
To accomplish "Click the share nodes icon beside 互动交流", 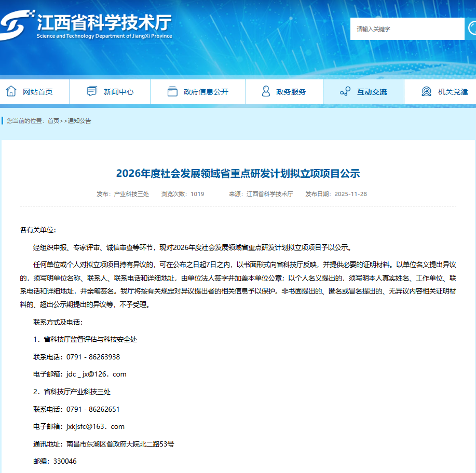I will click(x=345, y=92).
